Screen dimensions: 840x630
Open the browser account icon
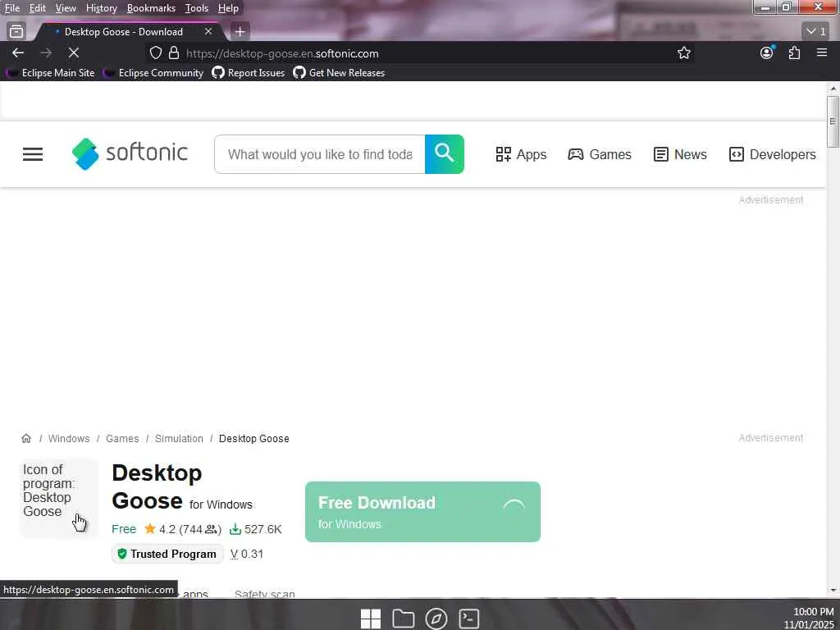[767, 52]
